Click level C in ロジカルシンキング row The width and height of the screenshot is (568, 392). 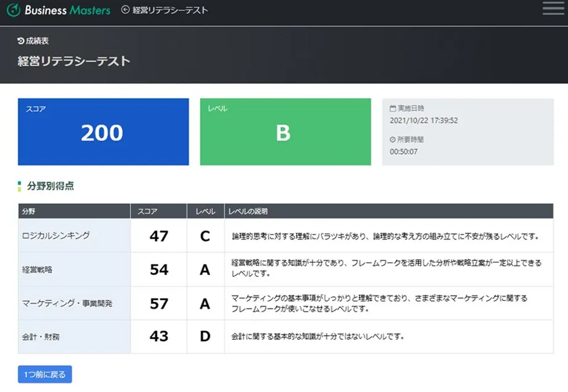pyautogui.click(x=205, y=236)
